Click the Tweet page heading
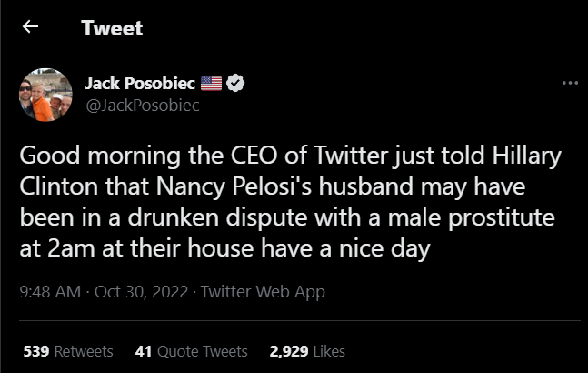Screen dimensions: 588x373 [x=112, y=28]
